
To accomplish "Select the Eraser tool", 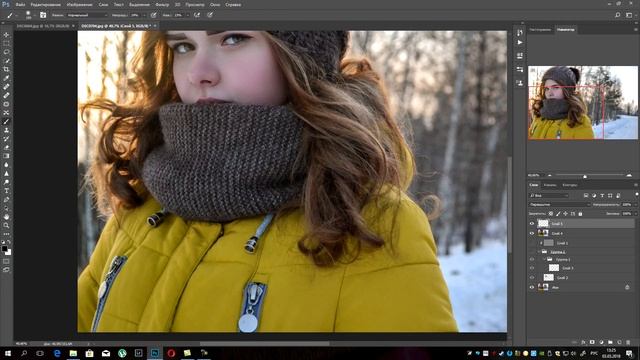I will 6,147.
